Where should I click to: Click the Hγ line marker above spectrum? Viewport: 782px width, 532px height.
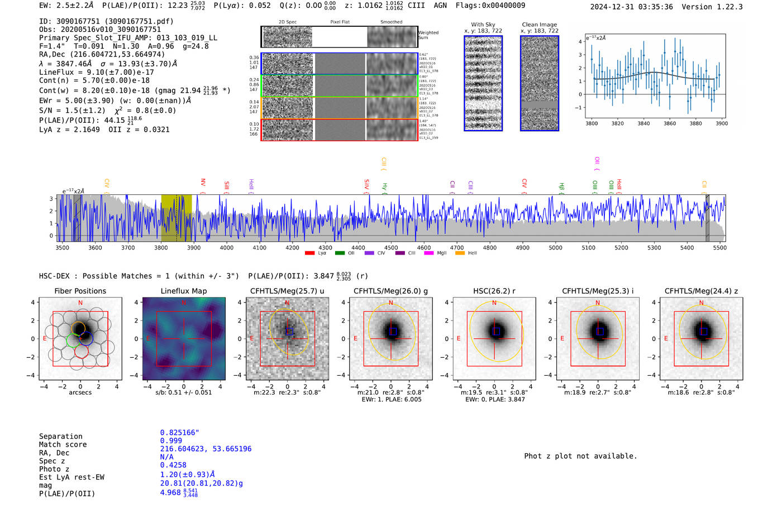click(384, 188)
